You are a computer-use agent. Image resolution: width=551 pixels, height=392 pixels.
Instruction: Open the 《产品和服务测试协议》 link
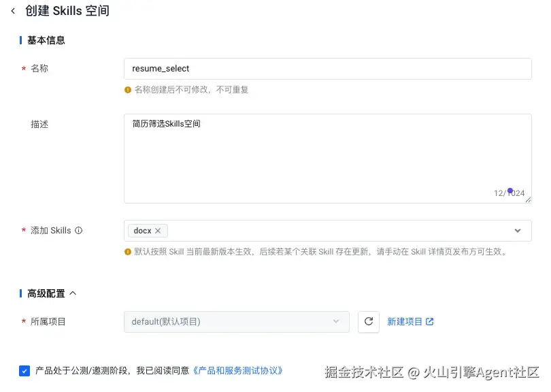tap(237, 371)
